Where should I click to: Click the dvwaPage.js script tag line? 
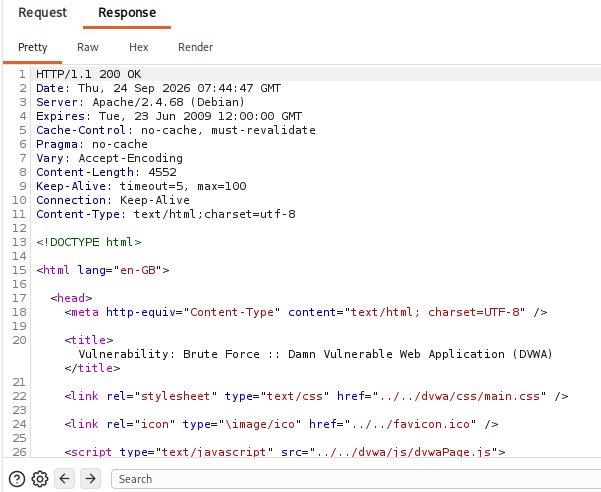tap(285, 451)
